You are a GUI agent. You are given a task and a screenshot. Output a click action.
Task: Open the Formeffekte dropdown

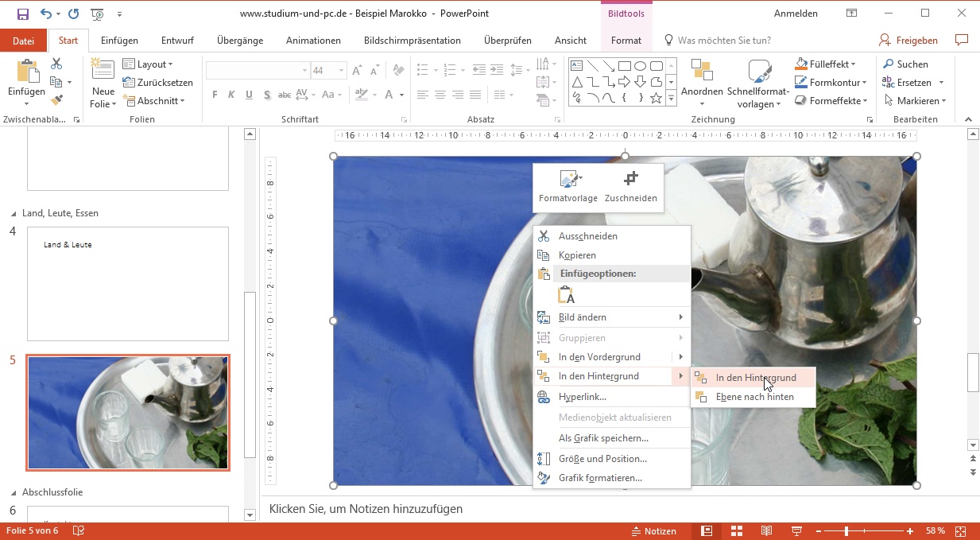(832, 101)
